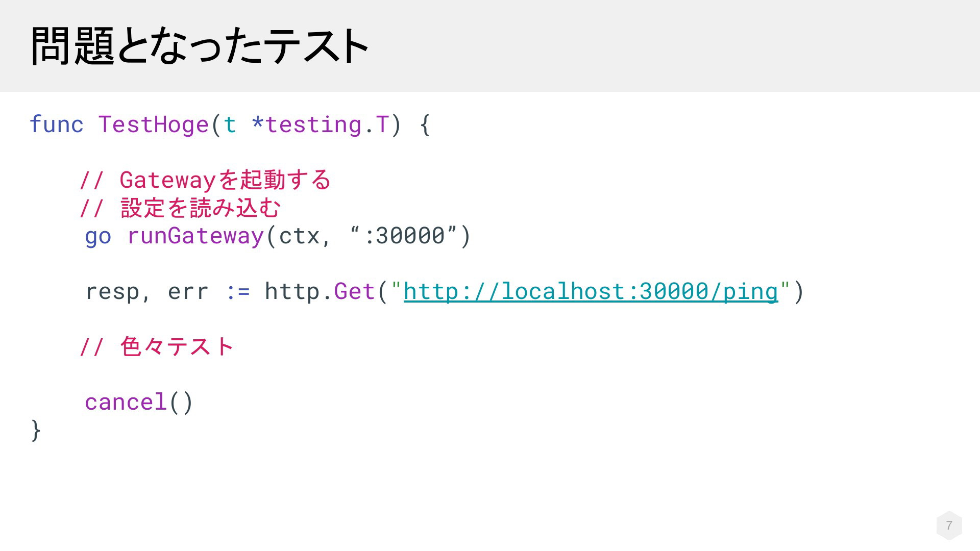Screen dimensions: 980x551
Task: Click the TestHoge function name
Action: pyautogui.click(x=153, y=124)
